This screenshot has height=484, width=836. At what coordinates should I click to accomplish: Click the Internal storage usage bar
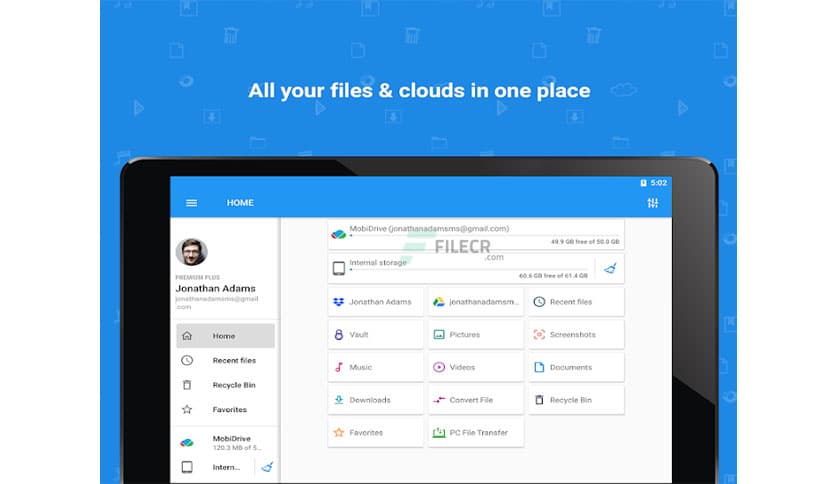coord(468,269)
